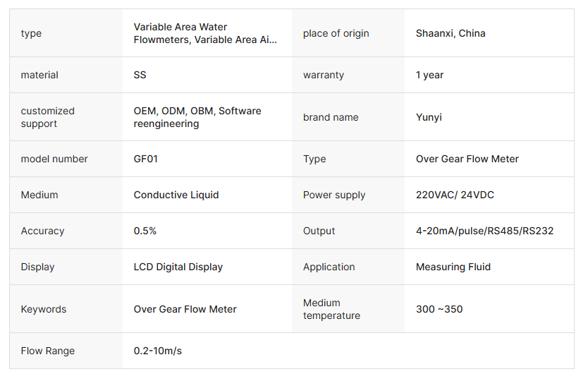Select the 220VAC/ 24VDC power supply value
Screen dimensions: 588x374
pos(455,195)
